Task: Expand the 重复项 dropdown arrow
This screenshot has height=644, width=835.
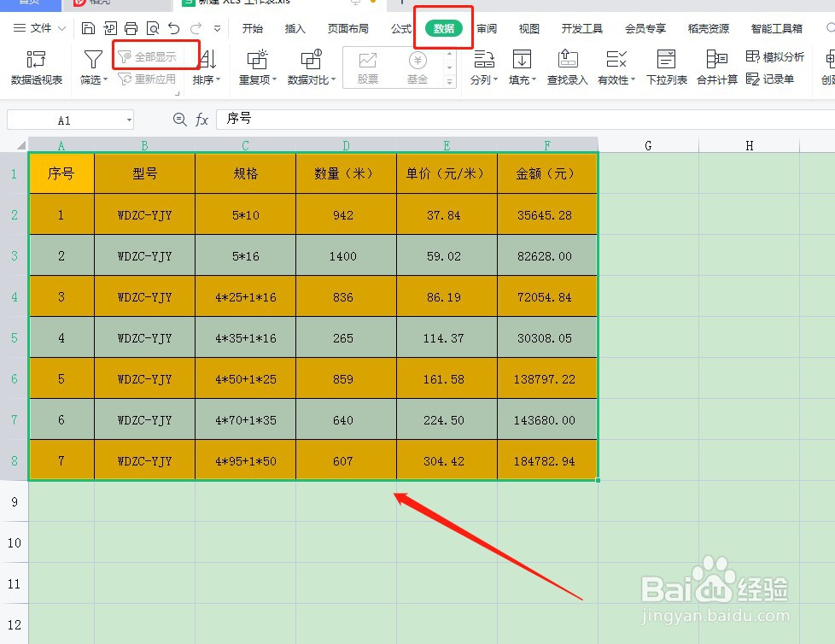Action: point(274,80)
